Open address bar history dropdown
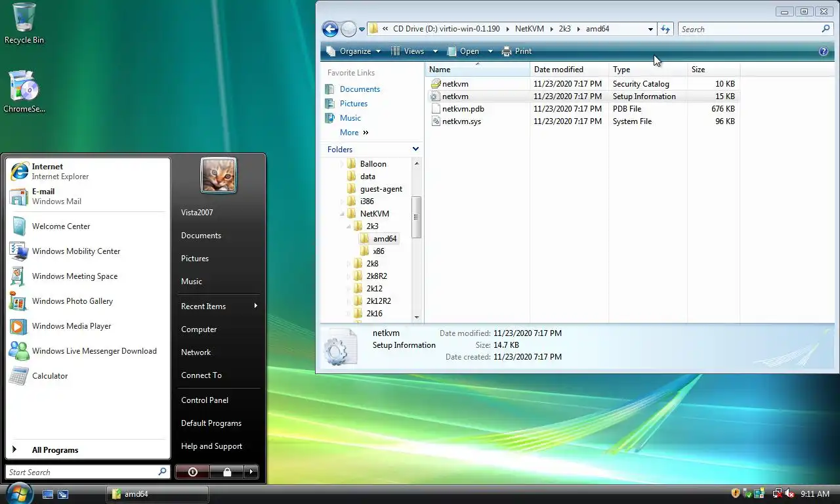840x504 pixels. click(x=650, y=30)
